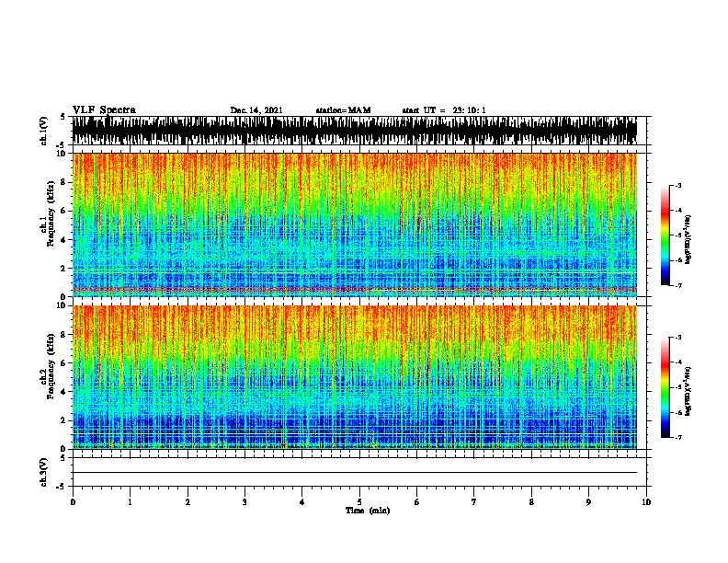728x563 pixels.
Task: Click the date 'Dec. 14, 2021'
Action: click(256, 110)
